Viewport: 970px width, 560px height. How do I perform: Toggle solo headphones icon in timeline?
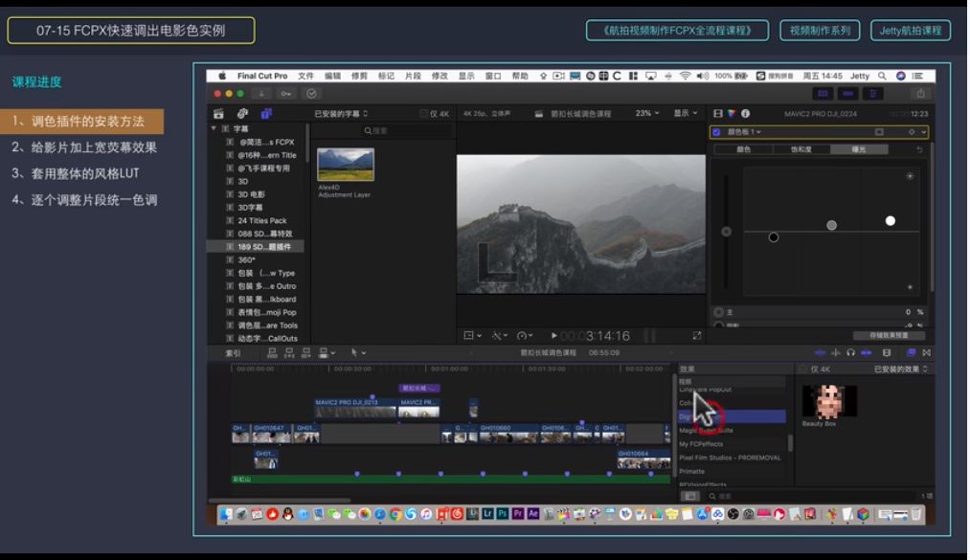850,353
